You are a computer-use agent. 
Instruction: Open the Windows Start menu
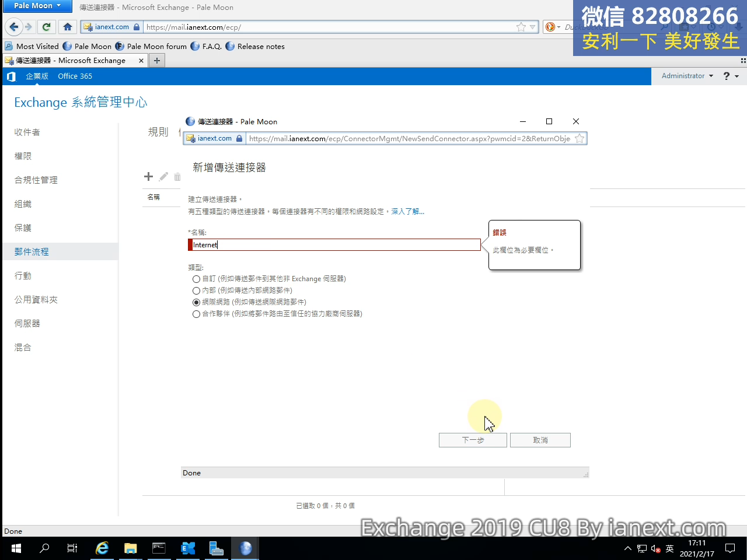pos(16,548)
